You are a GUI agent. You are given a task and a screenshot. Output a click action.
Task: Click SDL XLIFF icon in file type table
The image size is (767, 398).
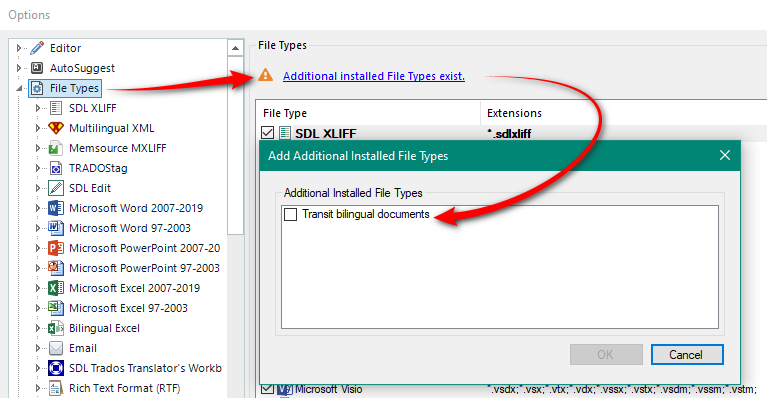pos(285,133)
